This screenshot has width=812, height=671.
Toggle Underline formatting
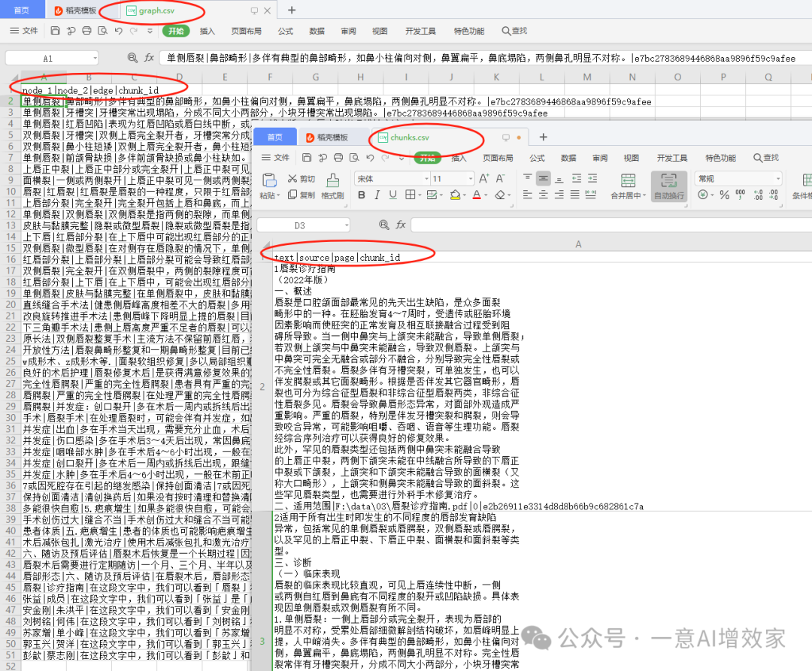393,195
